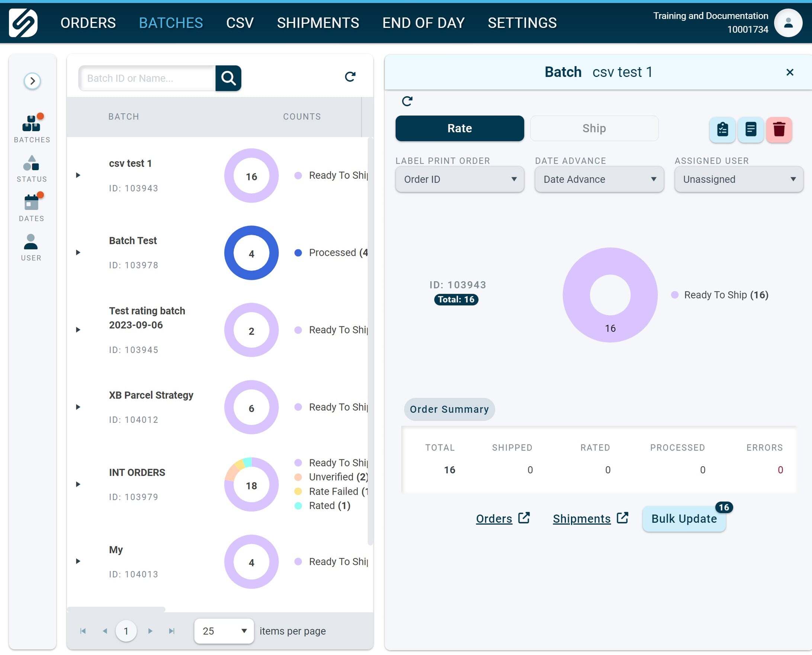Expand the sidebar with the chevron button
Screen dimensions: 812x655
click(x=32, y=81)
